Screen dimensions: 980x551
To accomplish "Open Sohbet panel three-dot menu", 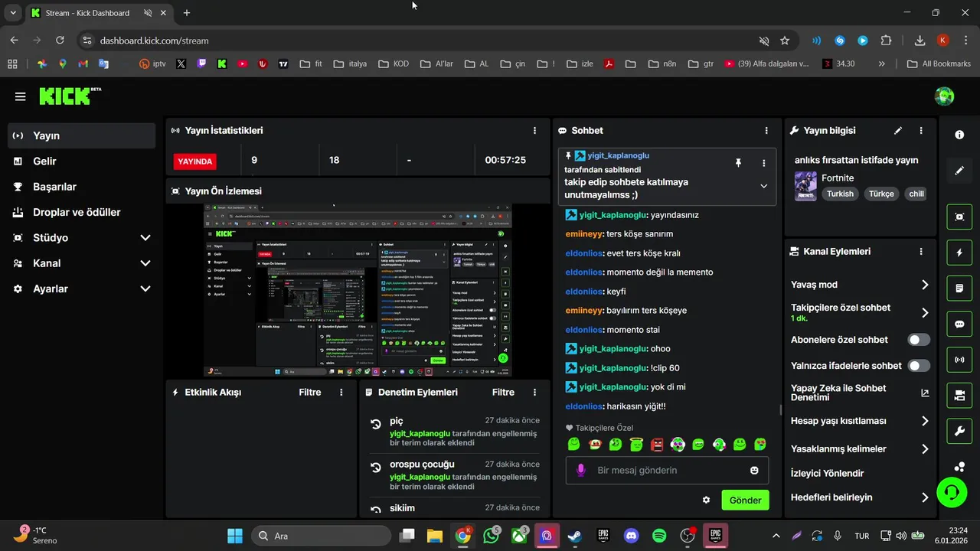I will [766, 131].
